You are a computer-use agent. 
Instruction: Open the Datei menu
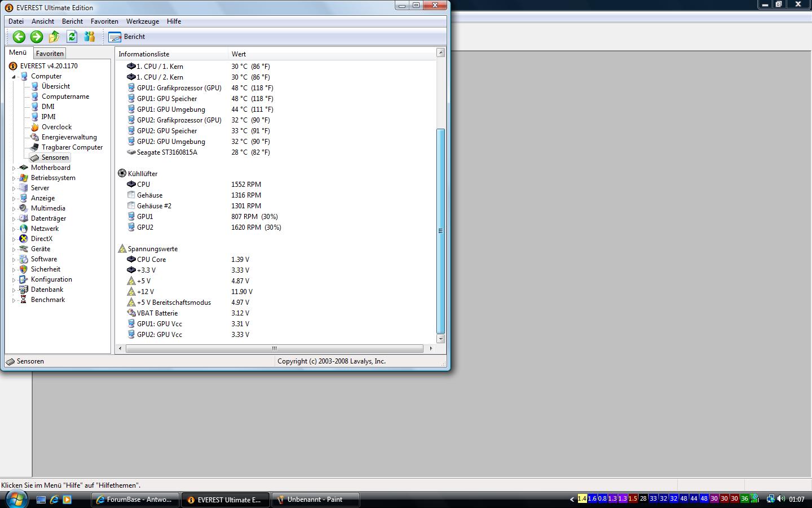(16, 21)
